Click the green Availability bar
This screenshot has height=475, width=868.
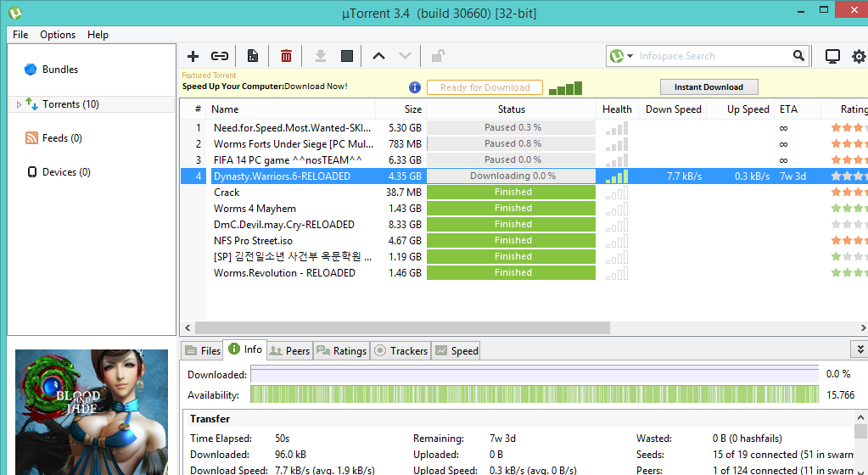pyautogui.click(x=535, y=394)
